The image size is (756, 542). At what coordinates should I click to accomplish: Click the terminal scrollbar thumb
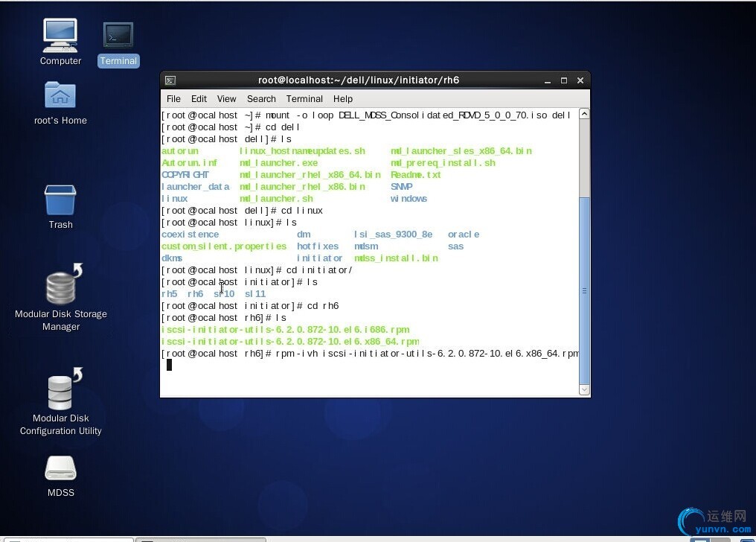pyautogui.click(x=584, y=291)
